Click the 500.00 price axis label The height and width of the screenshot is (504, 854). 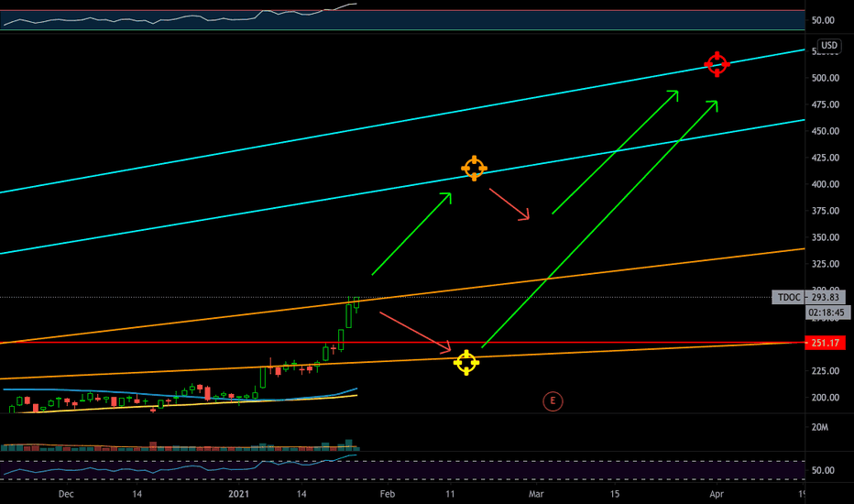[825, 78]
